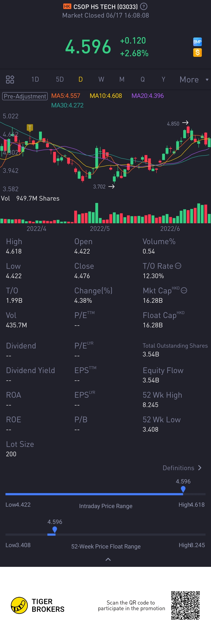The height and width of the screenshot is (644, 211).
Task: Tap the blue BMP badge icon
Action: click(x=197, y=42)
